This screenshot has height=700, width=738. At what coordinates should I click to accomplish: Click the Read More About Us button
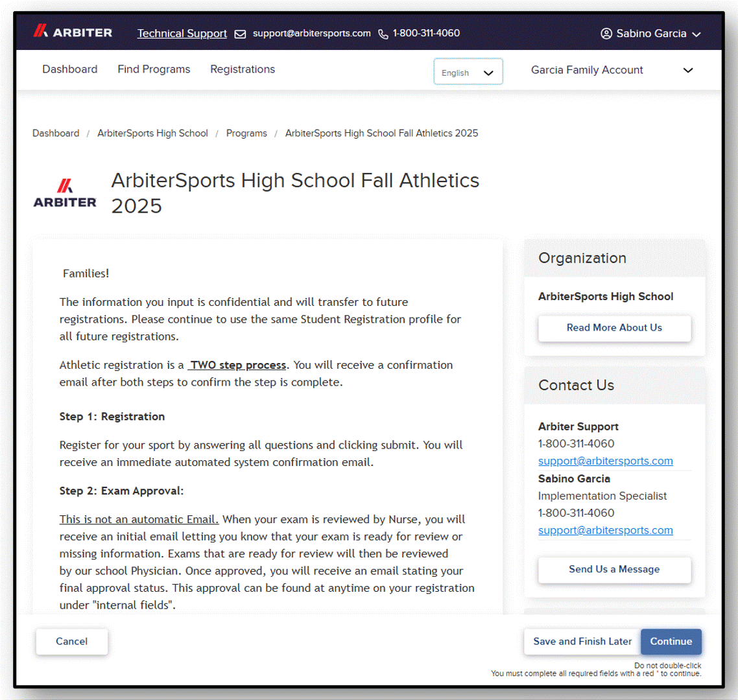(x=614, y=328)
